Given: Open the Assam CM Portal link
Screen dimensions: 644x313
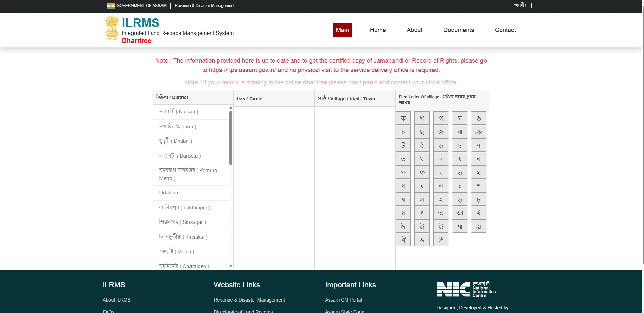Looking at the screenshot, I should coord(343,300).
